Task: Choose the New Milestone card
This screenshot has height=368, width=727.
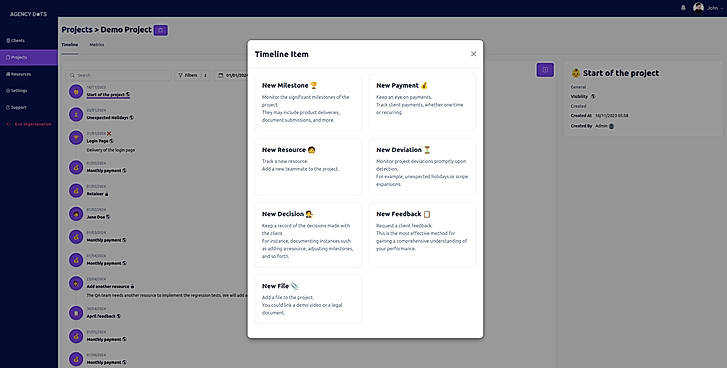Action: pyautogui.click(x=308, y=103)
